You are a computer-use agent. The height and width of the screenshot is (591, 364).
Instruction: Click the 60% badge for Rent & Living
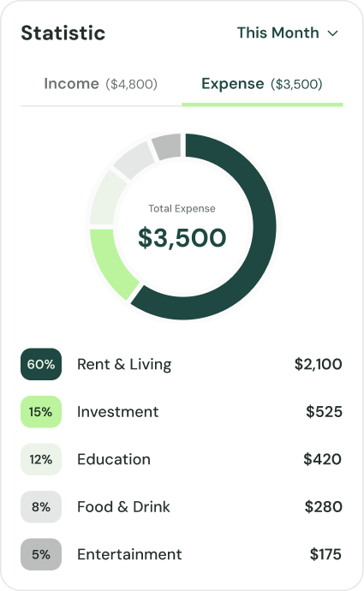41,364
